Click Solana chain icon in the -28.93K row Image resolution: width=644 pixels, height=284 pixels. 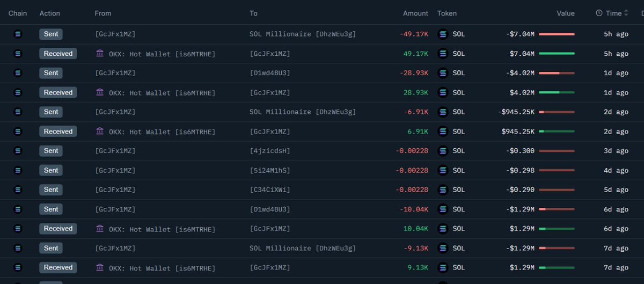click(18, 73)
